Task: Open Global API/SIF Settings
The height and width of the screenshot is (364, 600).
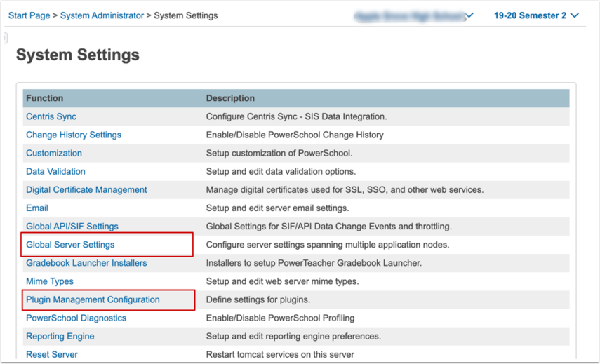Action: click(x=72, y=227)
